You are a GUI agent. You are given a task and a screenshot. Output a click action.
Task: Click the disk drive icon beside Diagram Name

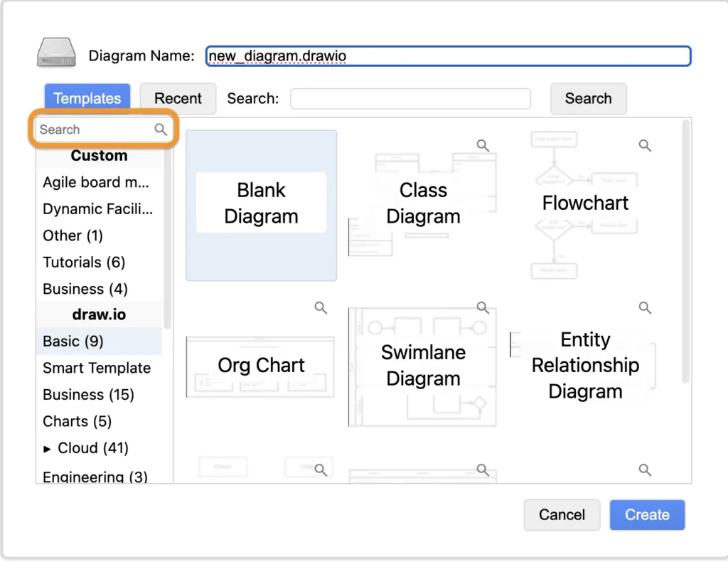(x=55, y=53)
